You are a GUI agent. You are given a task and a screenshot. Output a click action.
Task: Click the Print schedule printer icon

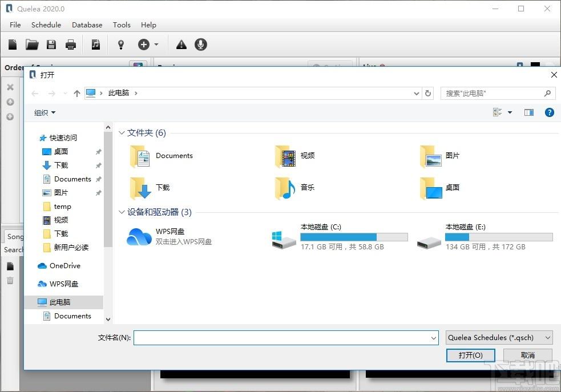tap(71, 45)
